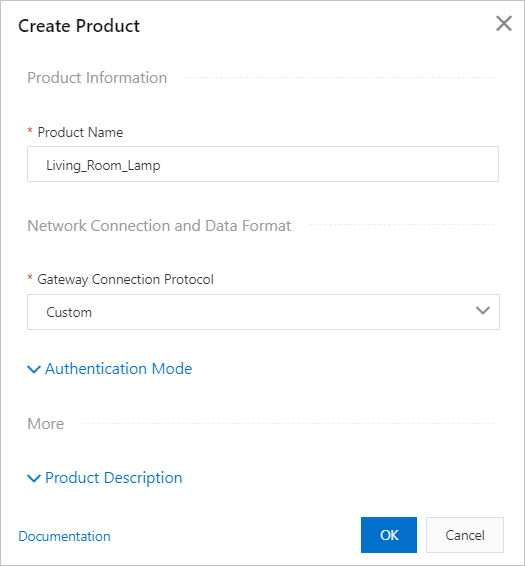Viewport: 525px width, 566px height.
Task: Cancel the product creation
Action: (465, 535)
